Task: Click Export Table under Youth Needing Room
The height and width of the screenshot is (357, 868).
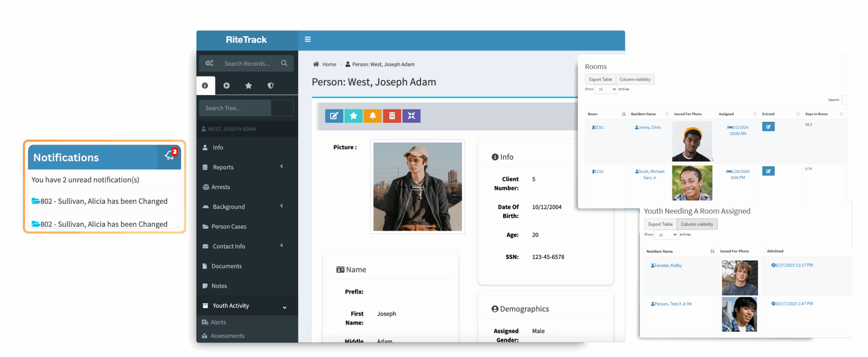Action: click(x=660, y=224)
